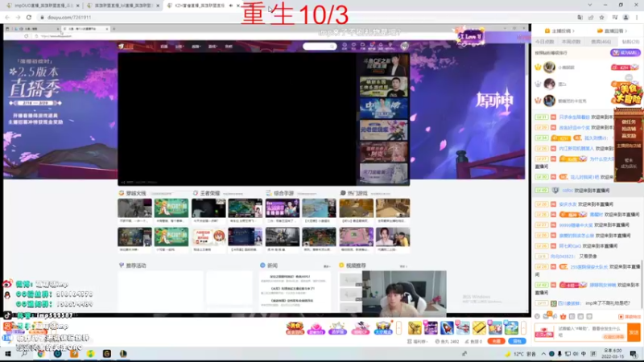
Task: Select the 贵宾(466) tab
Action: point(601,42)
